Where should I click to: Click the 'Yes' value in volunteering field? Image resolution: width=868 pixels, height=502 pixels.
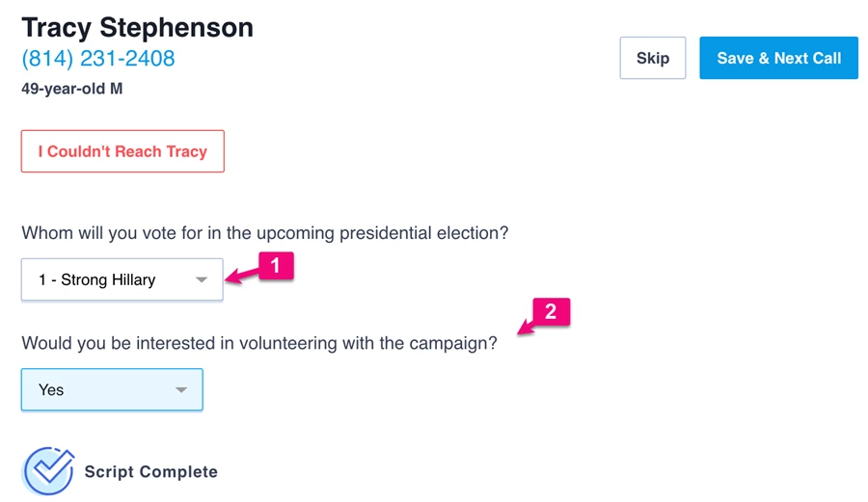click(51, 390)
